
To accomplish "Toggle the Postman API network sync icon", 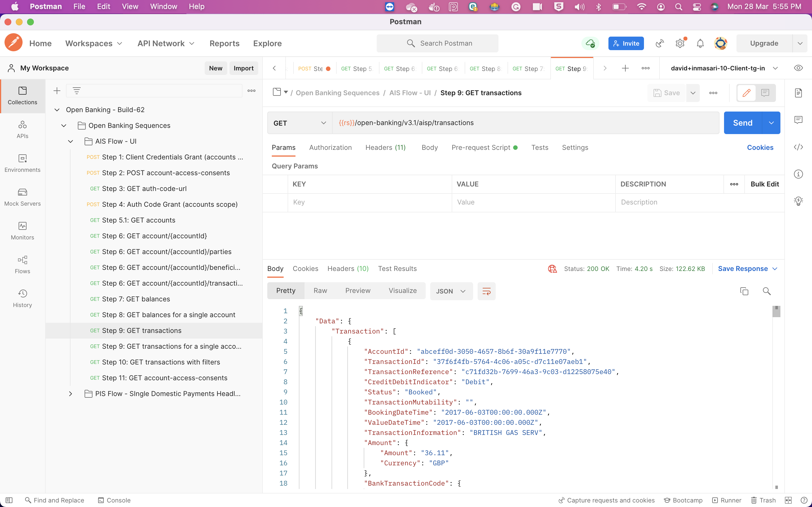I will coord(590,43).
